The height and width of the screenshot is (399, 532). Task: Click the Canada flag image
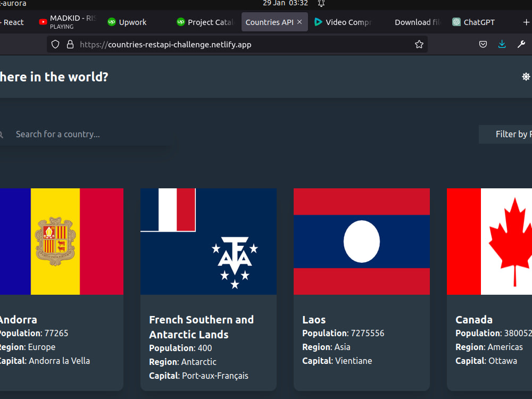tap(489, 242)
